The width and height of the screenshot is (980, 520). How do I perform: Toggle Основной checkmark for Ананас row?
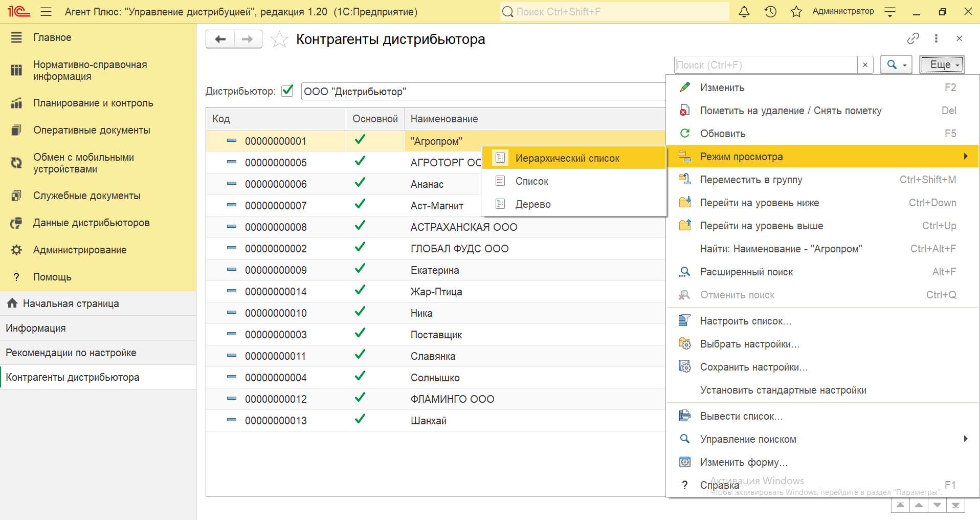tap(360, 183)
